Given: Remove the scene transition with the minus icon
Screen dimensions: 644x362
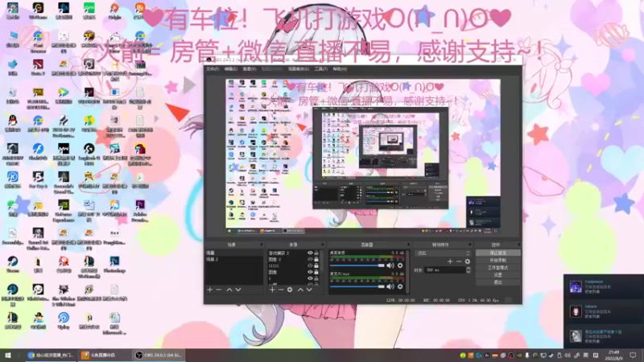Looking at the screenshot, I should coord(459,261).
